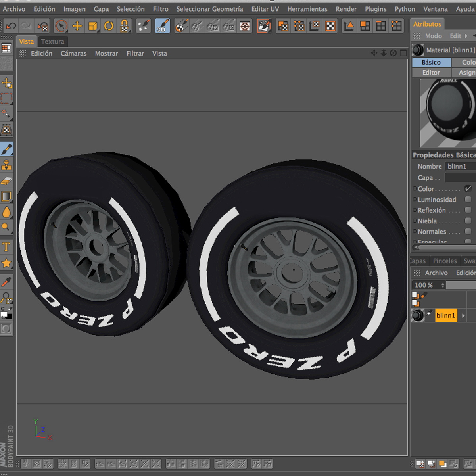The image size is (476, 476).
Task: Click the foreground/background color swatch
Action: [x=6, y=315]
